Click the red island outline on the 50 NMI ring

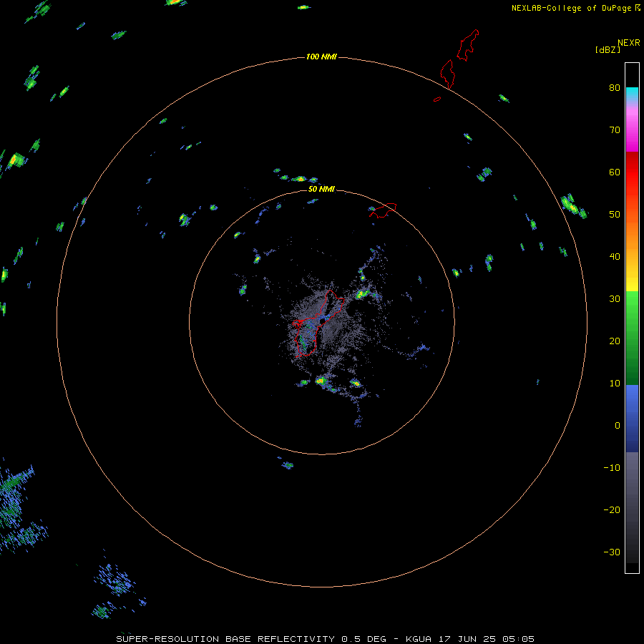point(382,210)
